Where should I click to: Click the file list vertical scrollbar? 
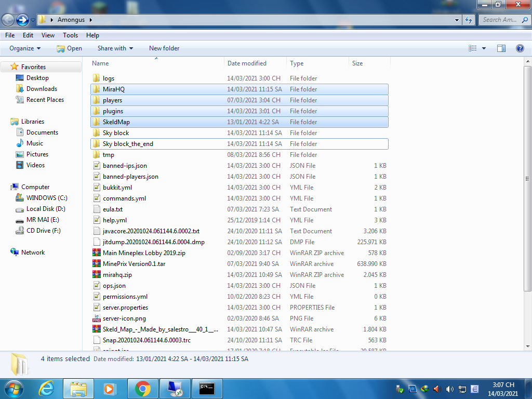point(528,179)
